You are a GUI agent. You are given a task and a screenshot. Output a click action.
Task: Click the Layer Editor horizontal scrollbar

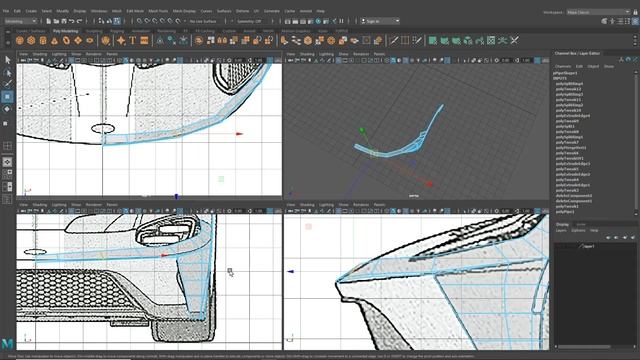point(584,347)
